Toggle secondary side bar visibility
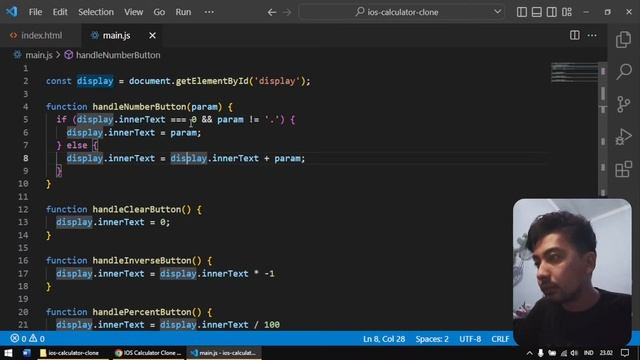The width and height of the screenshot is (640, 360). pos(551,12)
